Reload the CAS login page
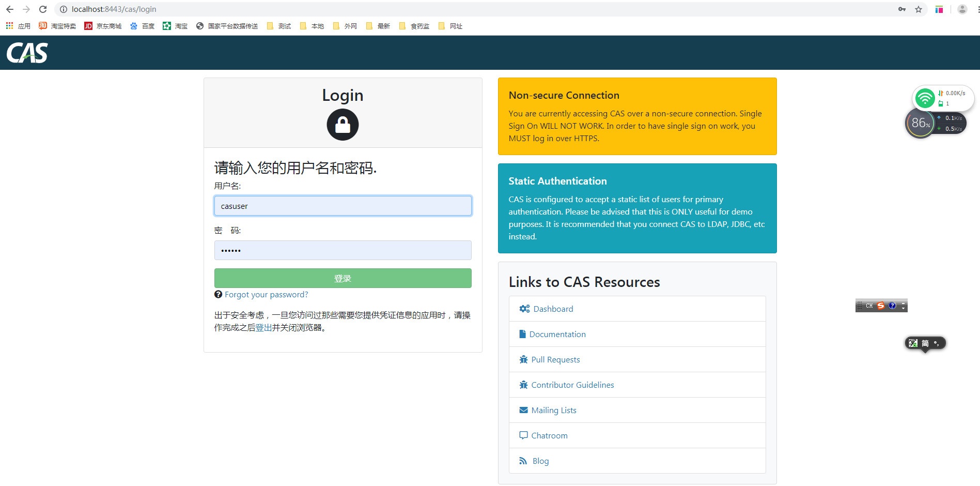The width and height of the screenshot is (980, 486). coord(43,9)
